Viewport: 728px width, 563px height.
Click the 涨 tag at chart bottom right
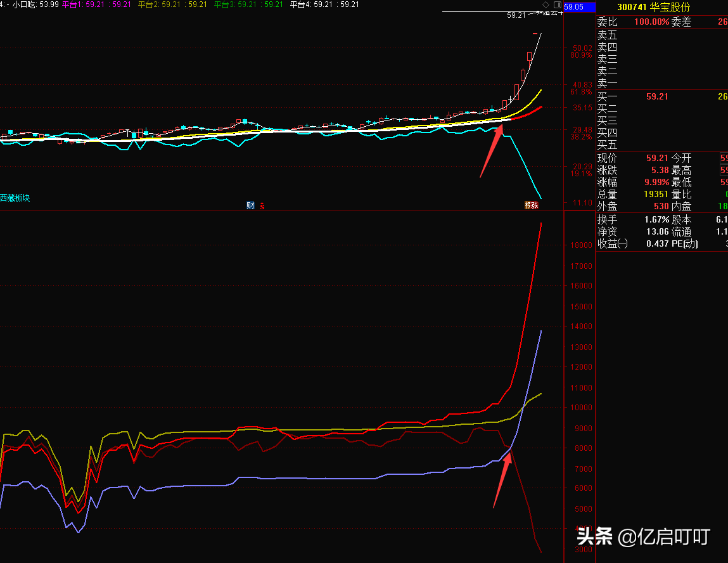pos(531,205)
